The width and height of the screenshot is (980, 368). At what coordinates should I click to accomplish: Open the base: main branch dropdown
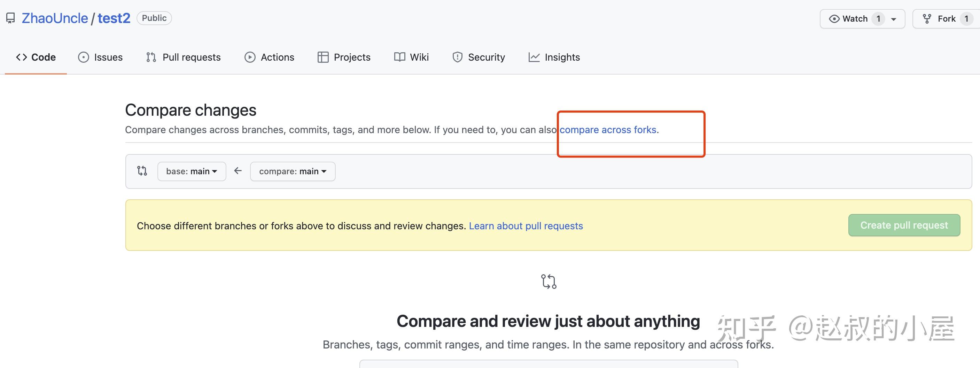pyautogui.click(x=191, y=171)
